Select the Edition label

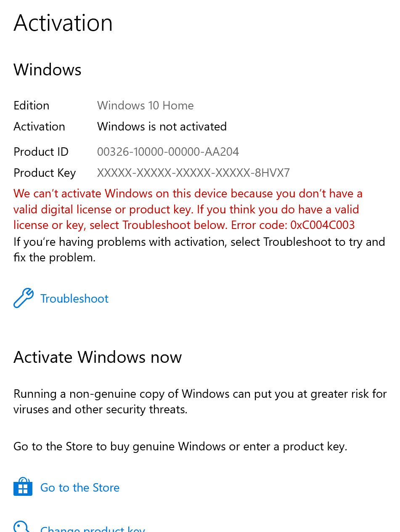point(32,105)
